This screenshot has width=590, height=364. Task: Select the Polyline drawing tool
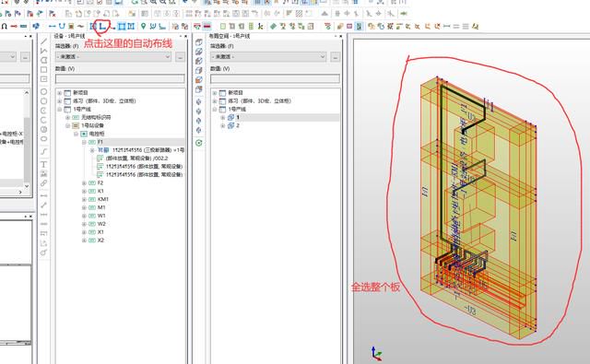pos(43,51)
